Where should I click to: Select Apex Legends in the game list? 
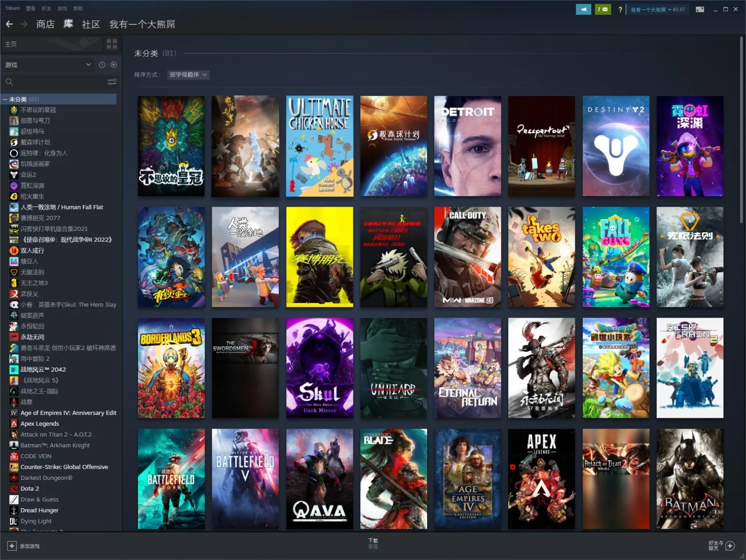coord(40,423)
